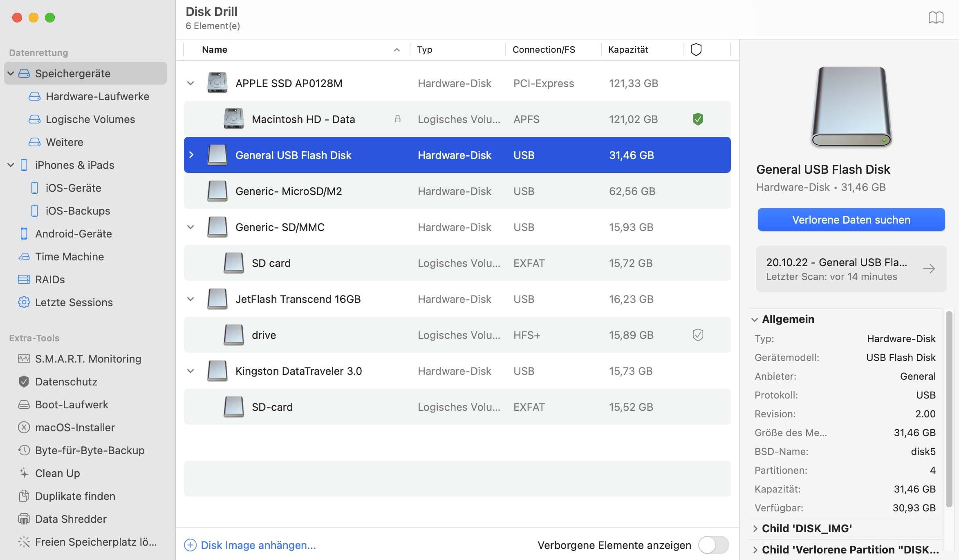Select Logische Volumes in sidebar
The width and height of the screenshot is (959, 560).
tap(90, 119)
